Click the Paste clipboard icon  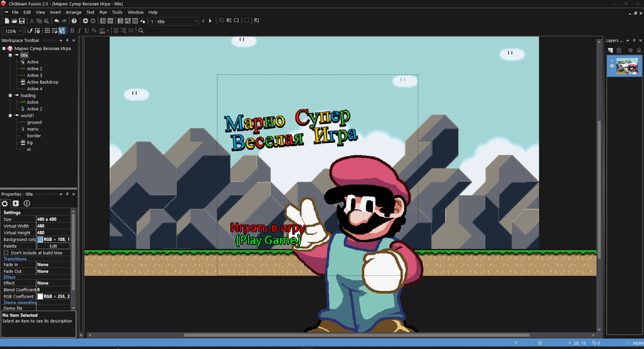point(47,21)
